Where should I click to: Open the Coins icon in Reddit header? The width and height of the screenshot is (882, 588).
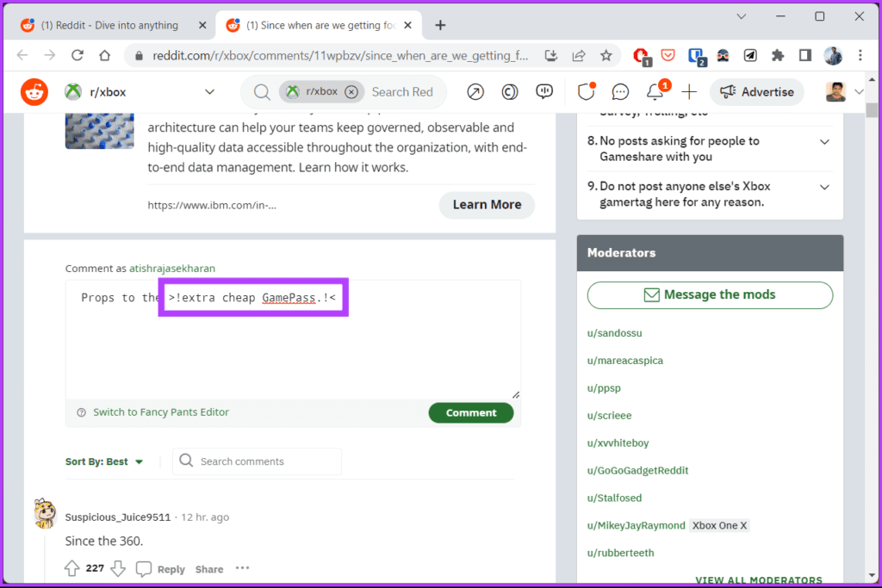pyautogui.click(x=510, y=91)
